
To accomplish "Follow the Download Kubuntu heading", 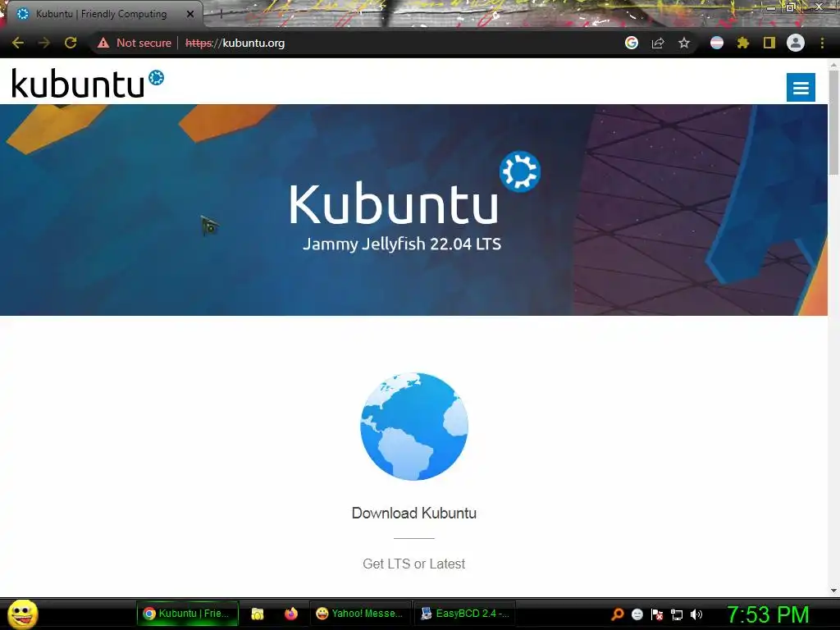I will [414, 513].
